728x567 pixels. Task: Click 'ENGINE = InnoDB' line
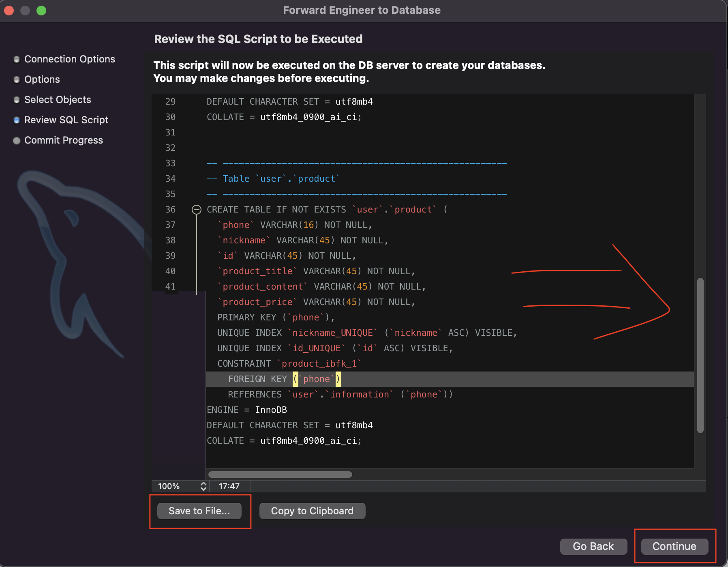point(247,410)
